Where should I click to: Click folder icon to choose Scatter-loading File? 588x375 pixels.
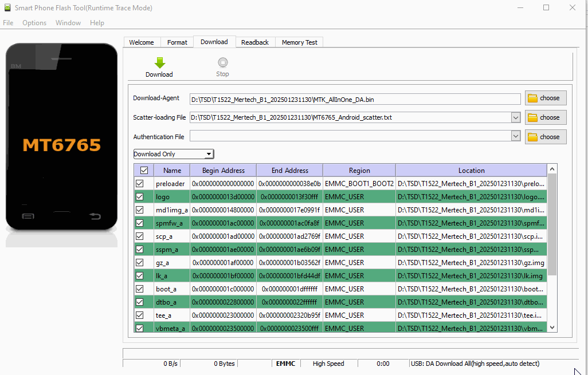tap(532, 117)
